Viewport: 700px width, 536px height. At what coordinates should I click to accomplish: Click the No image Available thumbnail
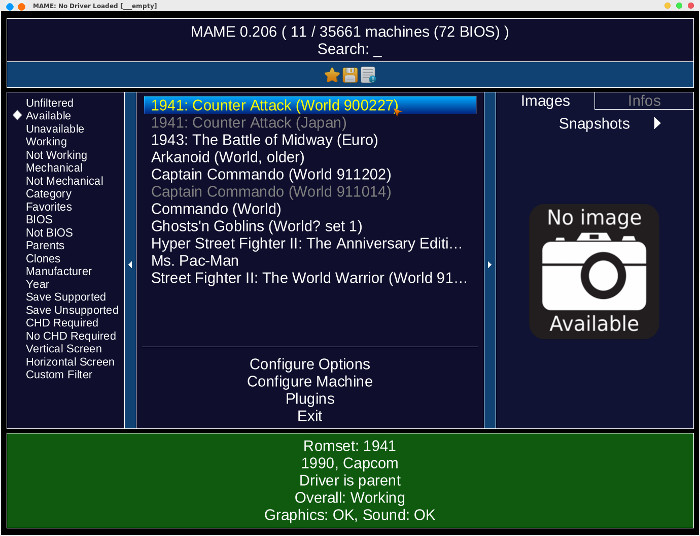point(594,271)
